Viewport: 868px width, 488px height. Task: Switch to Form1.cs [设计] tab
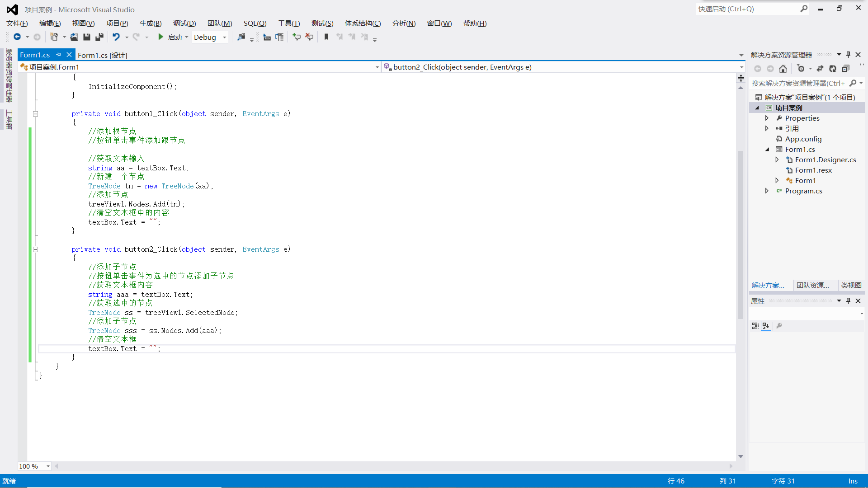click(x=103, y=55)
